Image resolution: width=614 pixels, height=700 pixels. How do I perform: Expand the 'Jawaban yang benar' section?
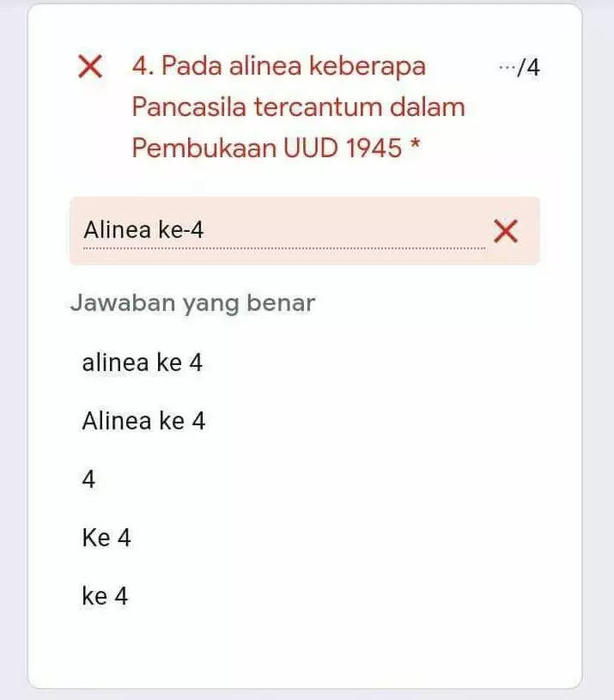193,302
